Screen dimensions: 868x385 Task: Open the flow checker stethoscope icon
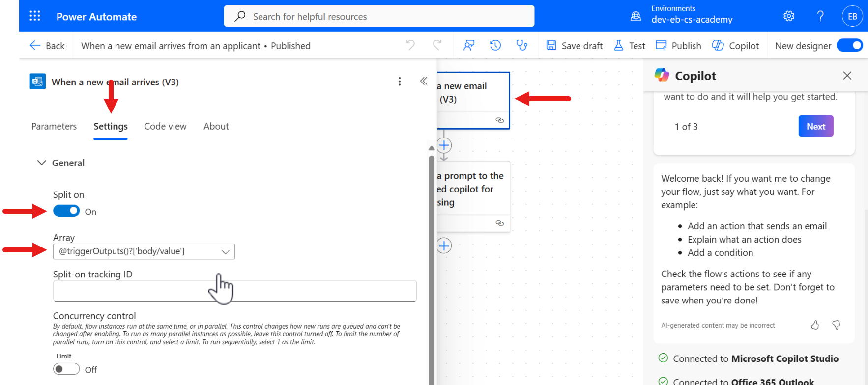(521, 46)
